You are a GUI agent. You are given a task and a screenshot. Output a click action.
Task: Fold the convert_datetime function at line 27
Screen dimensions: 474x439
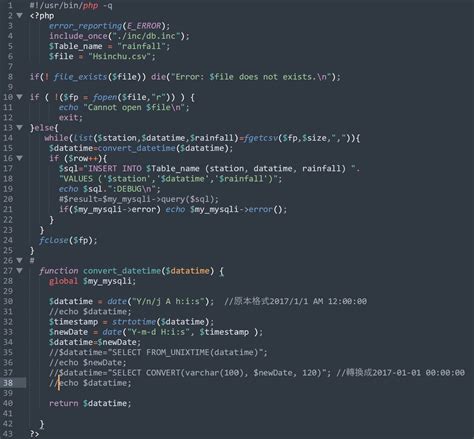20,271
